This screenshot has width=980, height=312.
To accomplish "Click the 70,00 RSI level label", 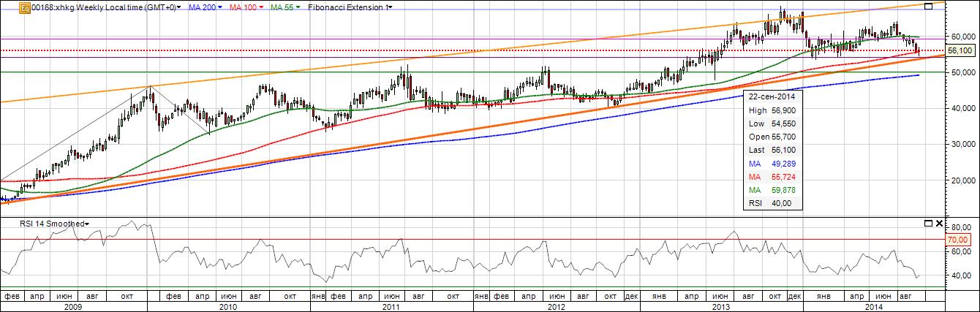I will tap(957, 239).
